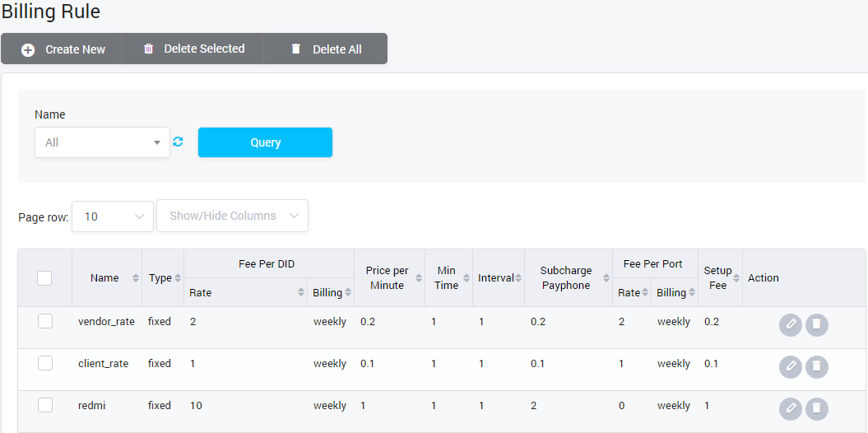Edit the client_rate billing rule
Image resolution: width=868 pixels, height=433 pixels.
[x=790, y=366]
